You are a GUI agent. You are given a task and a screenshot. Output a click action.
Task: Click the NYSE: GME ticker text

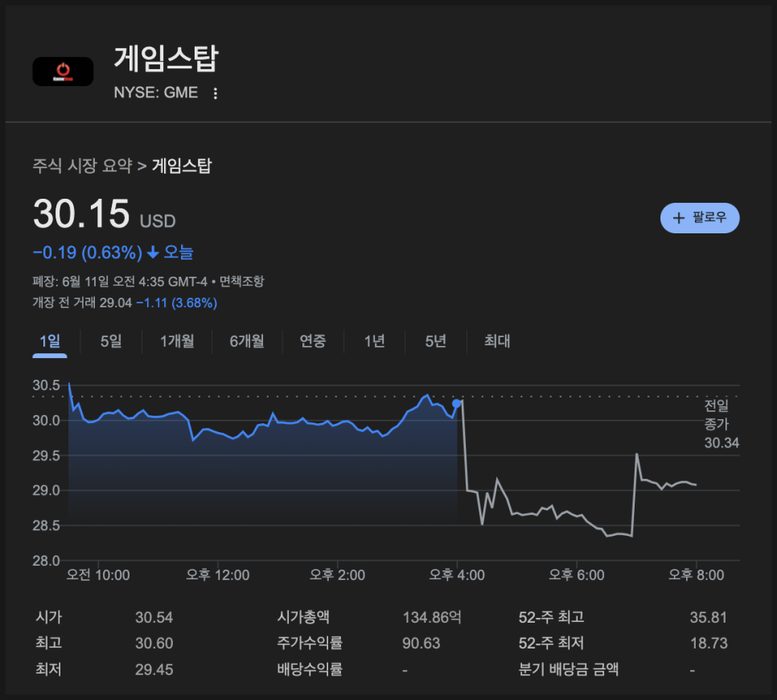[x=156, y=93]
